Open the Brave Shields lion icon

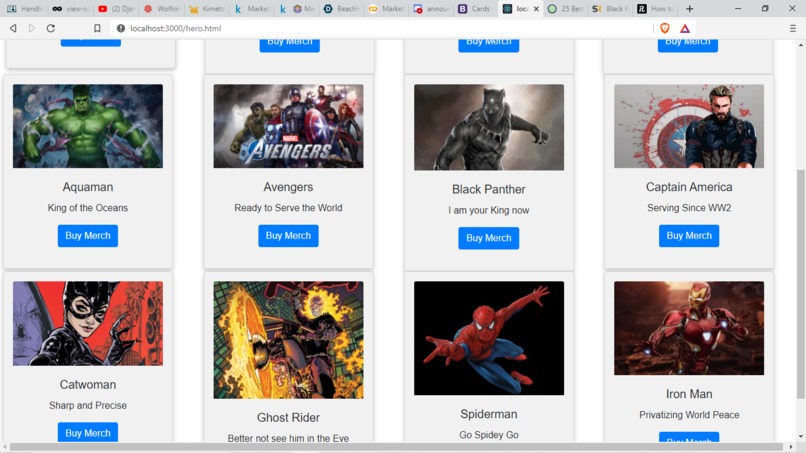(665, 28)
